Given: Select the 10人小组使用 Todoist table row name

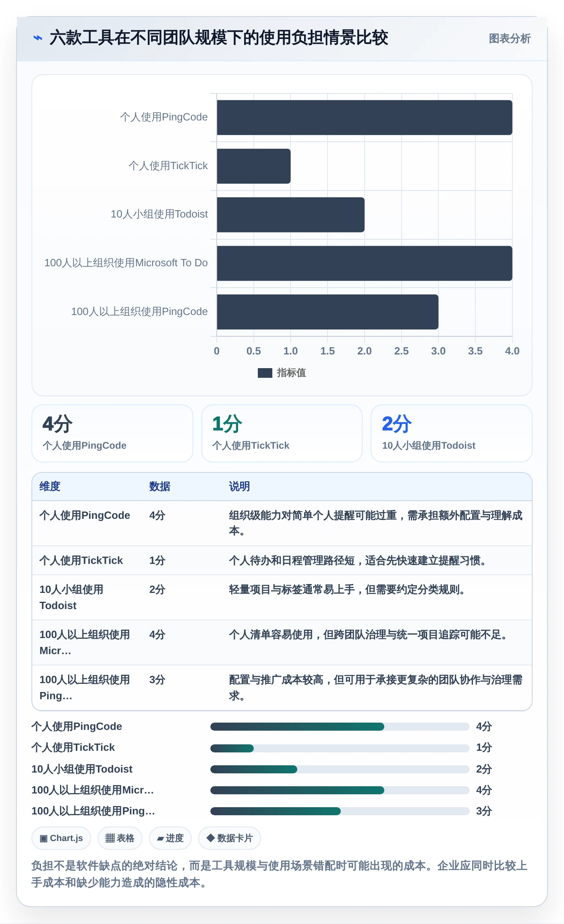Looking at the screenshot, I should (x=71, y=598).
